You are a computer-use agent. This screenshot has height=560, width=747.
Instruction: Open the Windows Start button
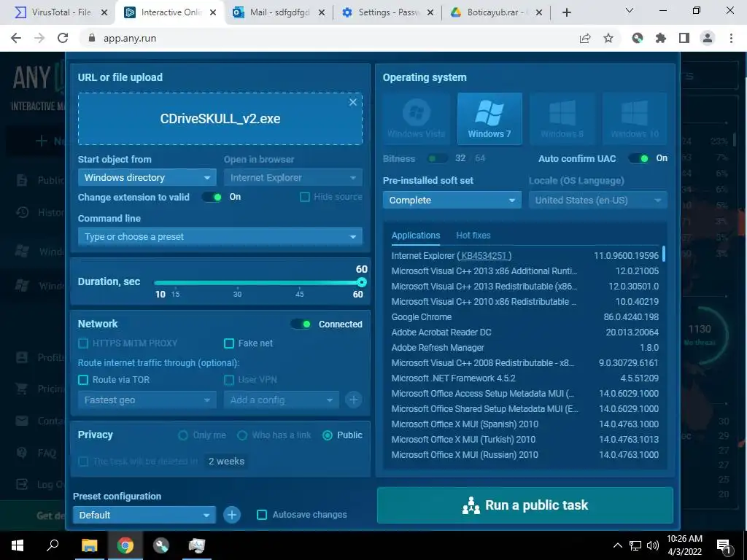click(18, 545)
